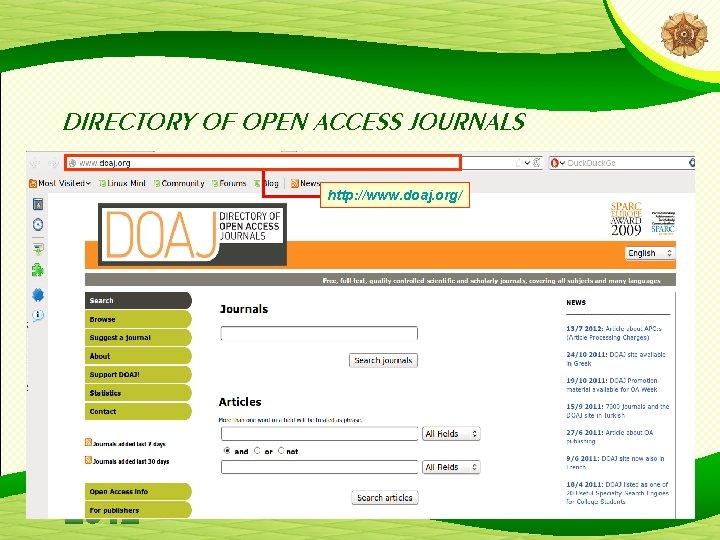Click the DuckDuckGo search engine icon
Image resolution: width=720 pixels, height=540 pixels.
pyautogui.click(x=554, y=163)
